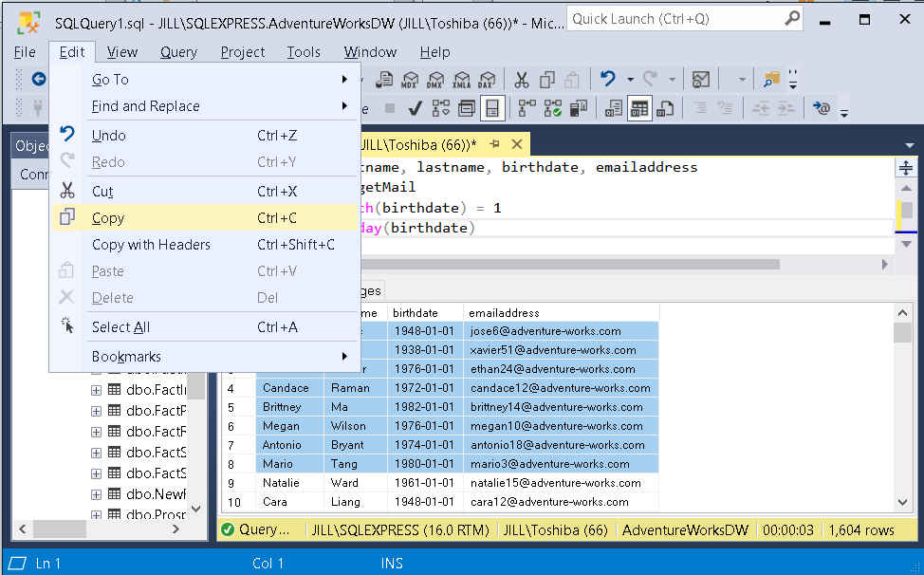Open the SQL editor toolbar overflow arrow
The image size is (924, 575).
(x=844, y=112)
